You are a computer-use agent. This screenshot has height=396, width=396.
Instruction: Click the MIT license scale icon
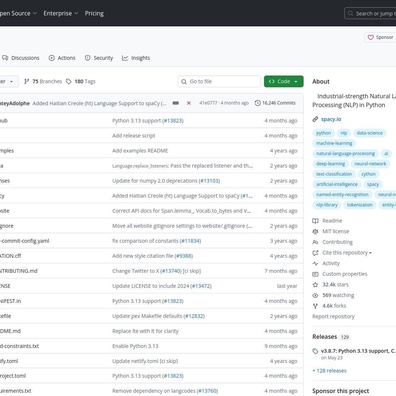point(315,231)
